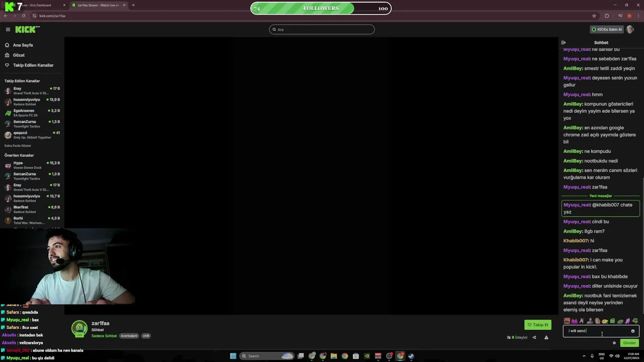
Task: Go back in browser
Action: pos(6,16)
